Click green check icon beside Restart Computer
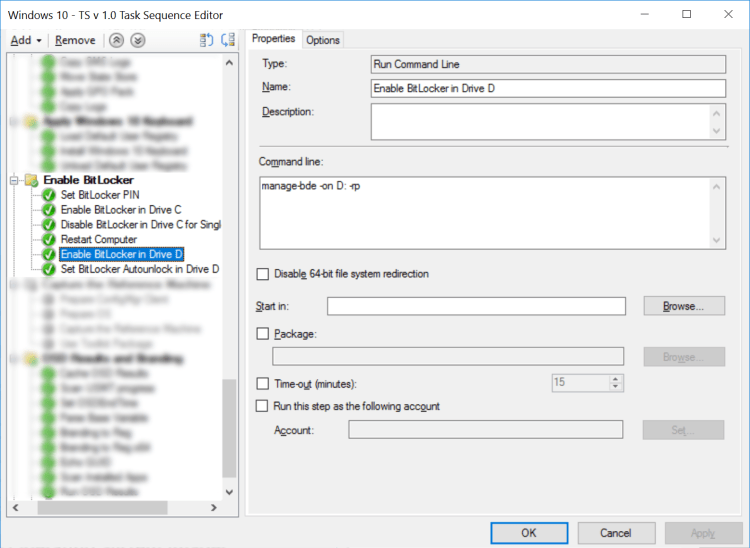Screen dimensions: 750x548 (x=49, y=240)
